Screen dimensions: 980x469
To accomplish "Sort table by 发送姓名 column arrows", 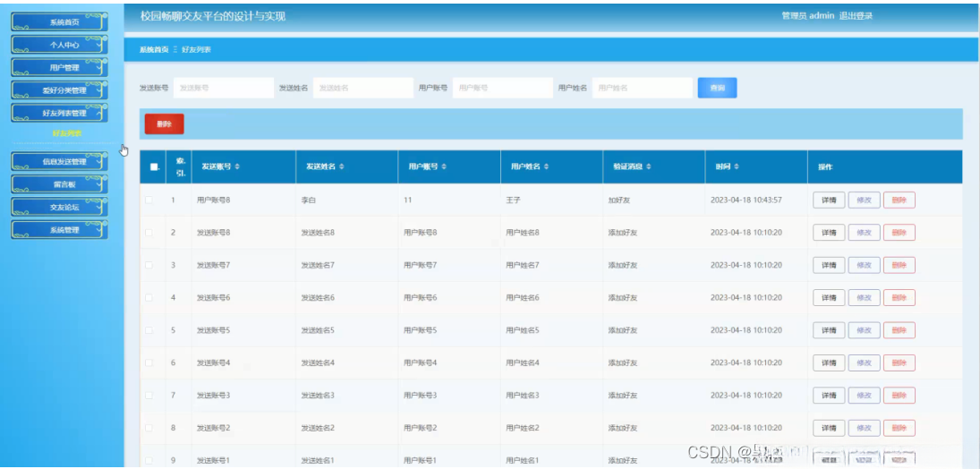I will (341, 167).
